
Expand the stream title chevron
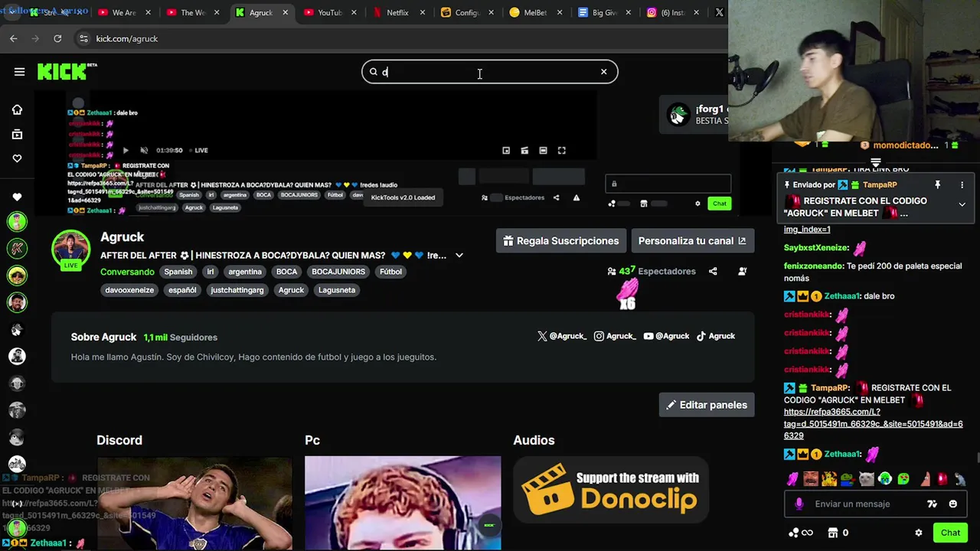pos(459,256)
